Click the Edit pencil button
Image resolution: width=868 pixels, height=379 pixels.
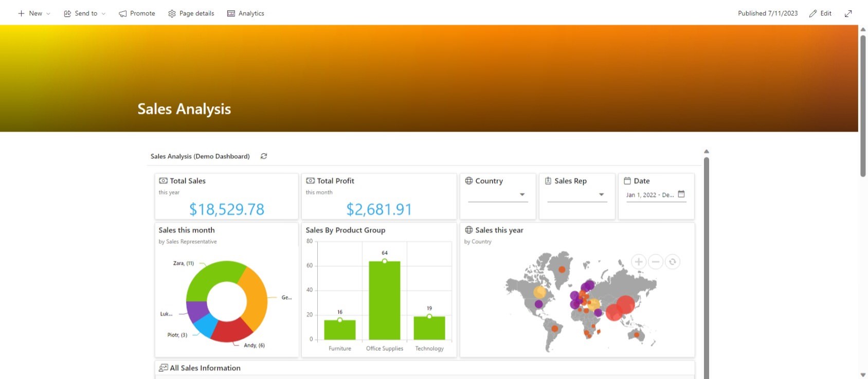(x=820, y=13)
